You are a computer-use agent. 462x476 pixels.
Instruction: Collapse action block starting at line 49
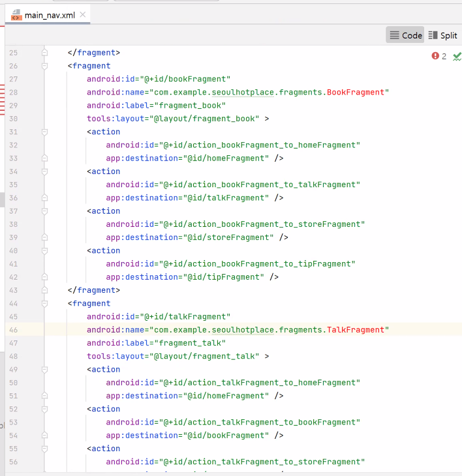click(x=44, y=370)
